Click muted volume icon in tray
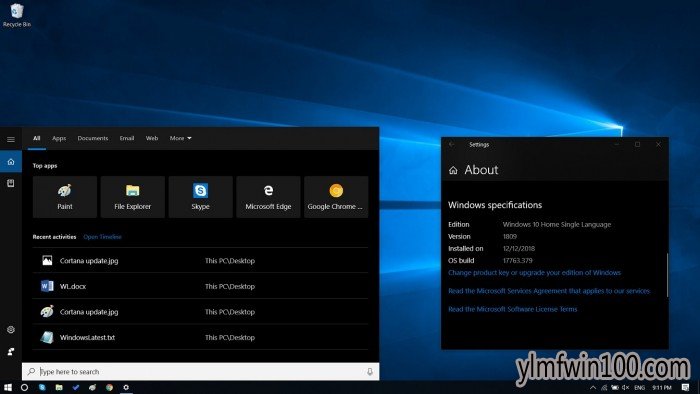 [626, 387]
